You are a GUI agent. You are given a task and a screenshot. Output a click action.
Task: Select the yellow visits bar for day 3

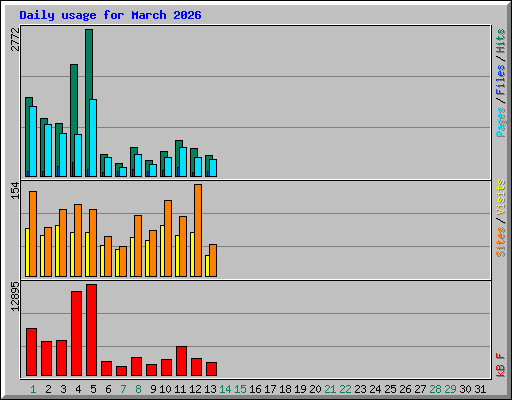tap(57, 251)
